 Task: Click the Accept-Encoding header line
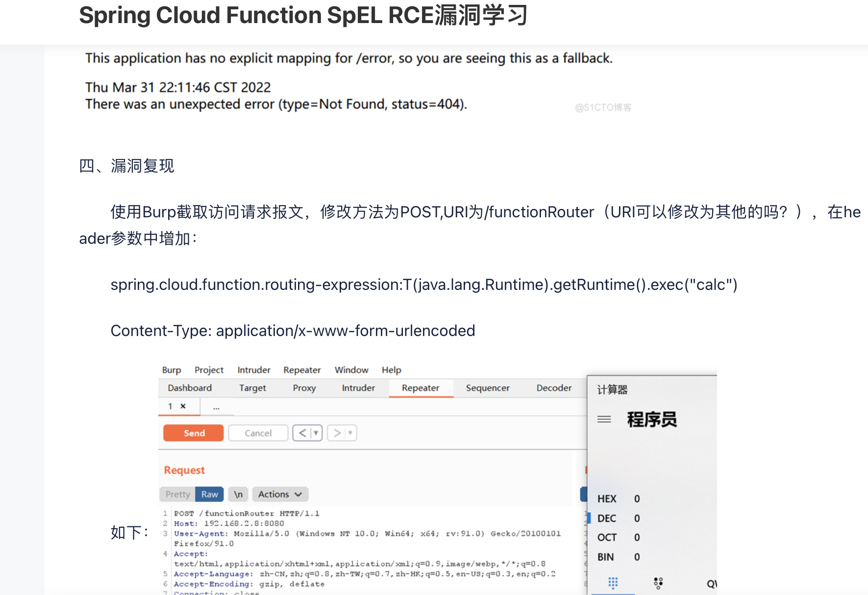249,584
